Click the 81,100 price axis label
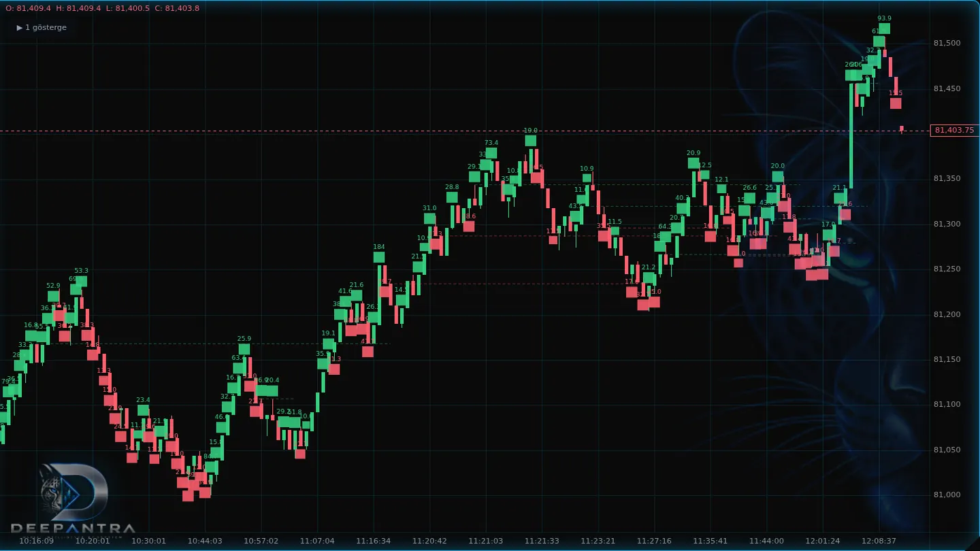 pos(947,404)
